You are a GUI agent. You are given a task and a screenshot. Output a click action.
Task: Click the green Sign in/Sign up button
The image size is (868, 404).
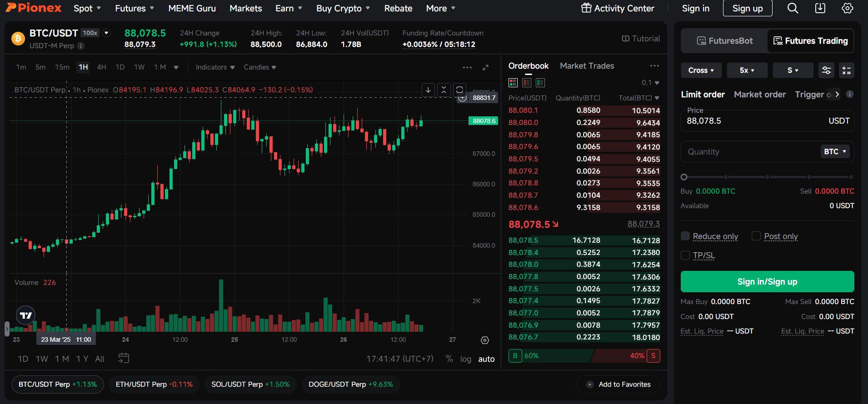pyautogui.click(x=767, y=282)
